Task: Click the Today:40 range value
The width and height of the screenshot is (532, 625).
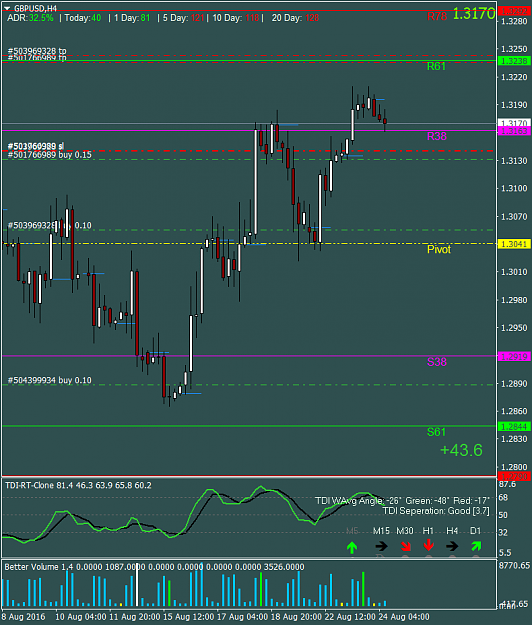Action: coord(83,18)
